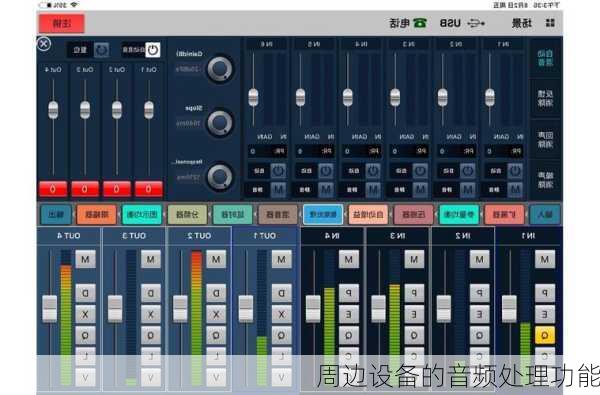Image resolution: width=600 pixels, height=395 pixels.
Task: Toggle auto power button on IN 3 channel
Action: click(x=420, y=171)
